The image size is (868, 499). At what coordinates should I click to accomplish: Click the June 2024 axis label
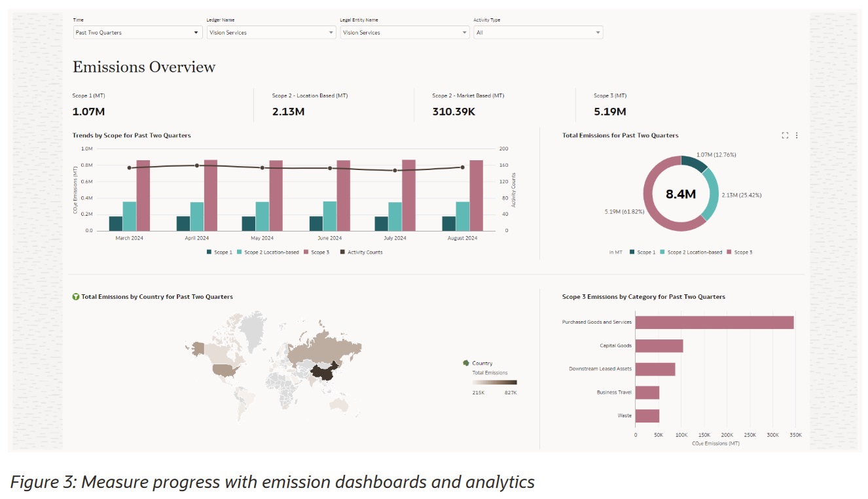click(x=330, y=238)
